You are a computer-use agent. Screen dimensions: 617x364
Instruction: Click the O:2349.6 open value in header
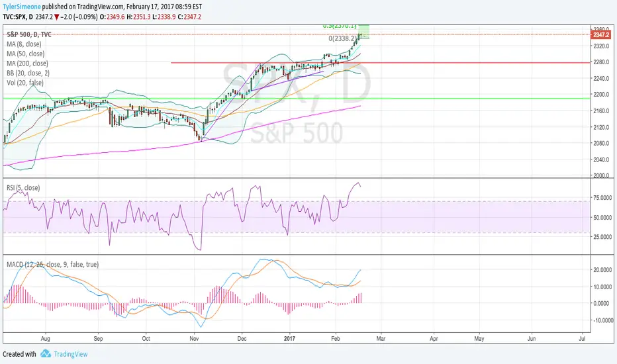[x=112, y=17]
